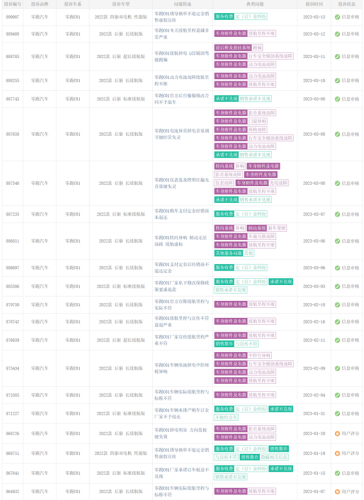Open problem description link for 2023-03-12 complaint
Screen dimensions: 364x500
[182, 34]
